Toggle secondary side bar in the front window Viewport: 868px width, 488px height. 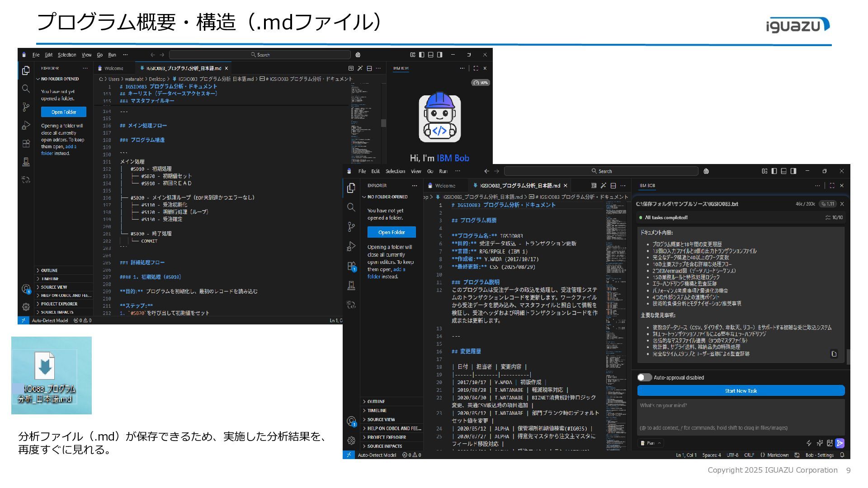pos(793,171)
